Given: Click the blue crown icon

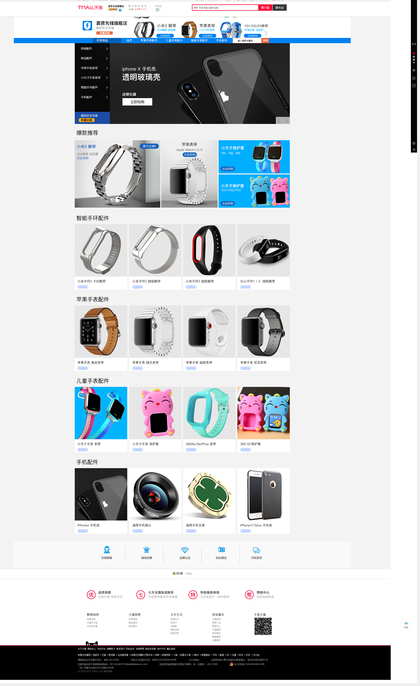Looking at the screenshot, I should 147,550.
